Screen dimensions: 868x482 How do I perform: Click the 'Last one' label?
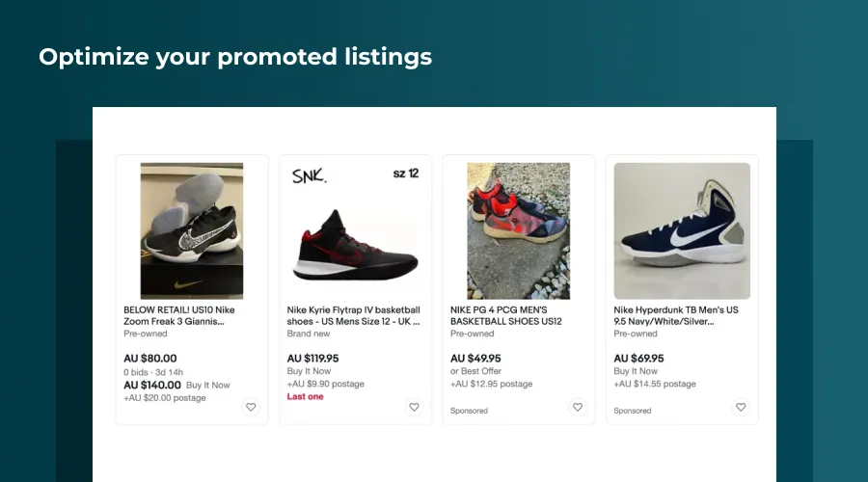coord(306,396)
